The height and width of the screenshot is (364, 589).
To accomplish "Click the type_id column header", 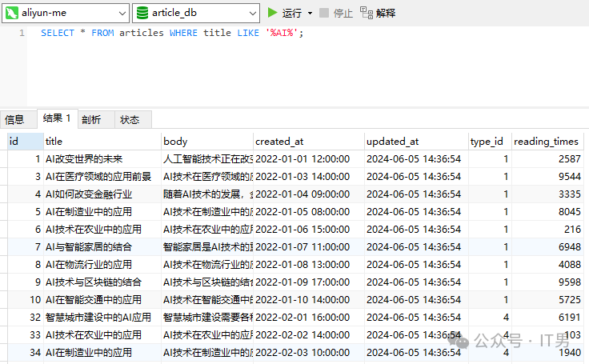I will pos(491,142).
